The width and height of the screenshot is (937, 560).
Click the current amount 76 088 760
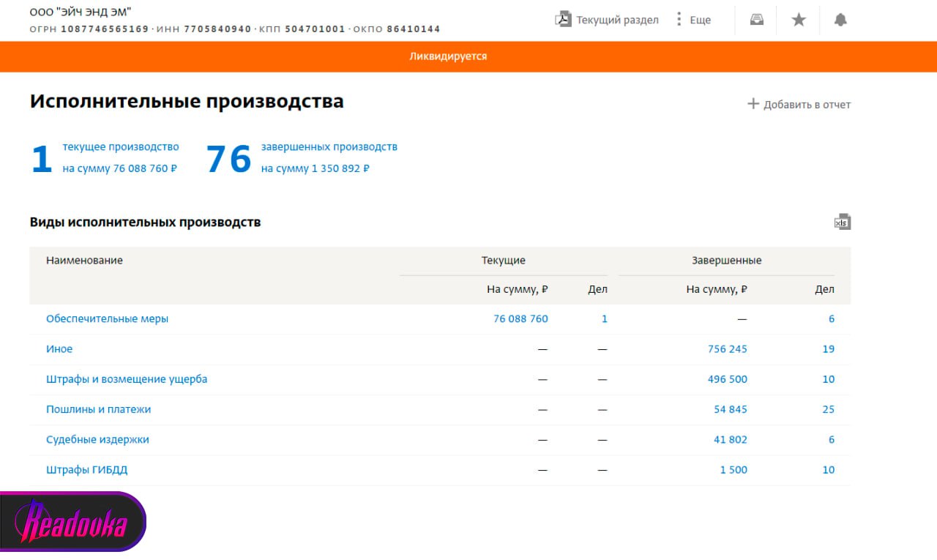[x=520, y=319]
